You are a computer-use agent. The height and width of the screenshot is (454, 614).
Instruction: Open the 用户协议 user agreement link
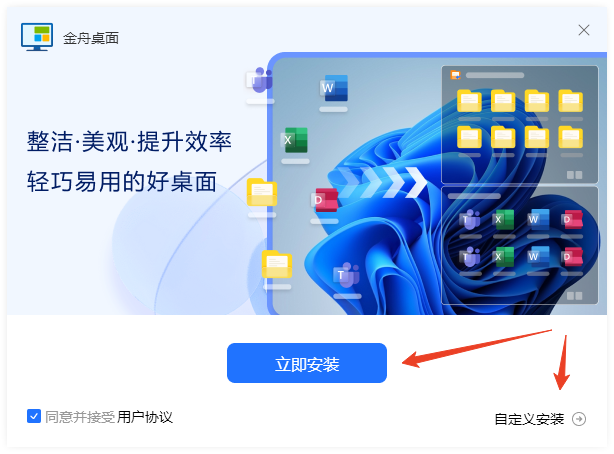pyautogui.click(x=145, y=417)
